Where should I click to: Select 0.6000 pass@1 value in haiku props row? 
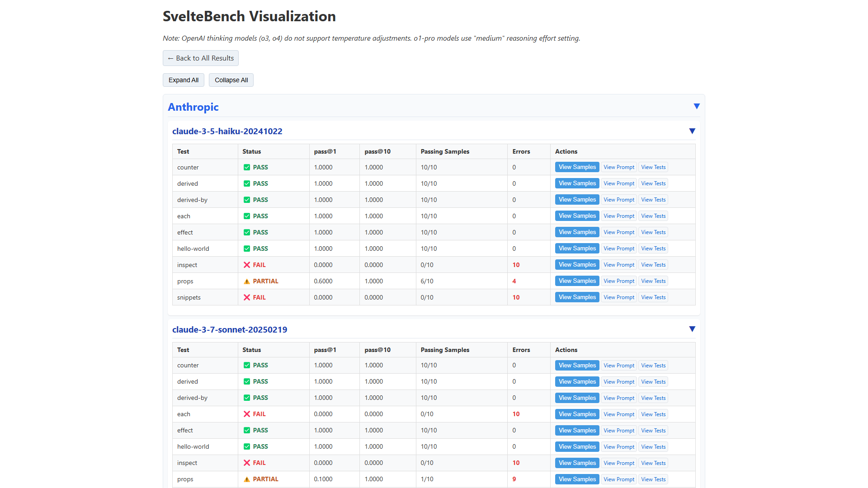[323, 281]
